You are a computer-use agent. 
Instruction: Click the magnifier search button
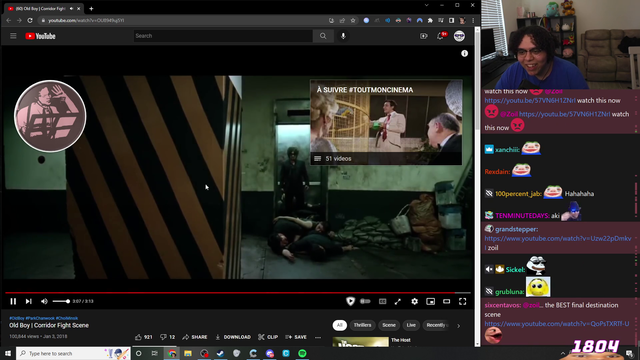coord(323,36)
